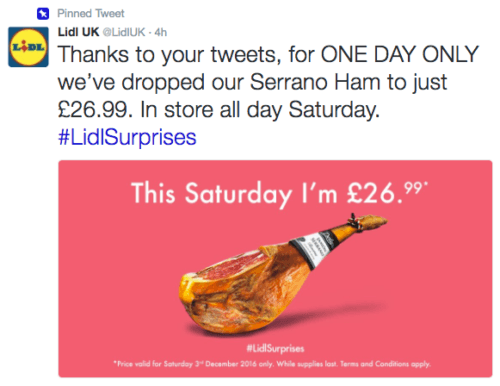Click the @LidlUK handle

pos(124,32)
